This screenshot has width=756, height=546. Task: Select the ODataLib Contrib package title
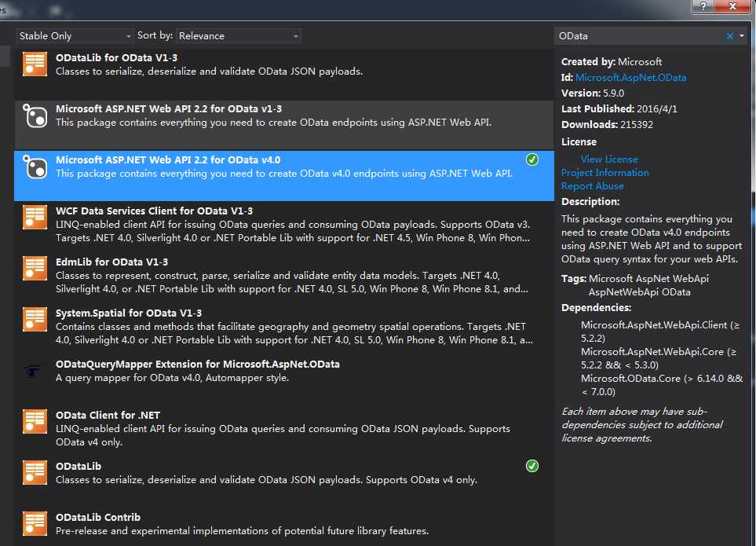98,518
